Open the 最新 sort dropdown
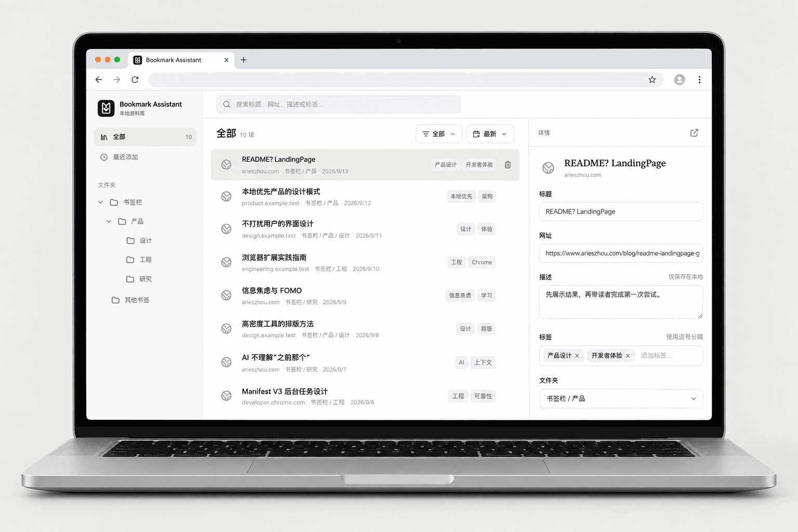This screenshot has height=532, width=798. click(490, 134)
